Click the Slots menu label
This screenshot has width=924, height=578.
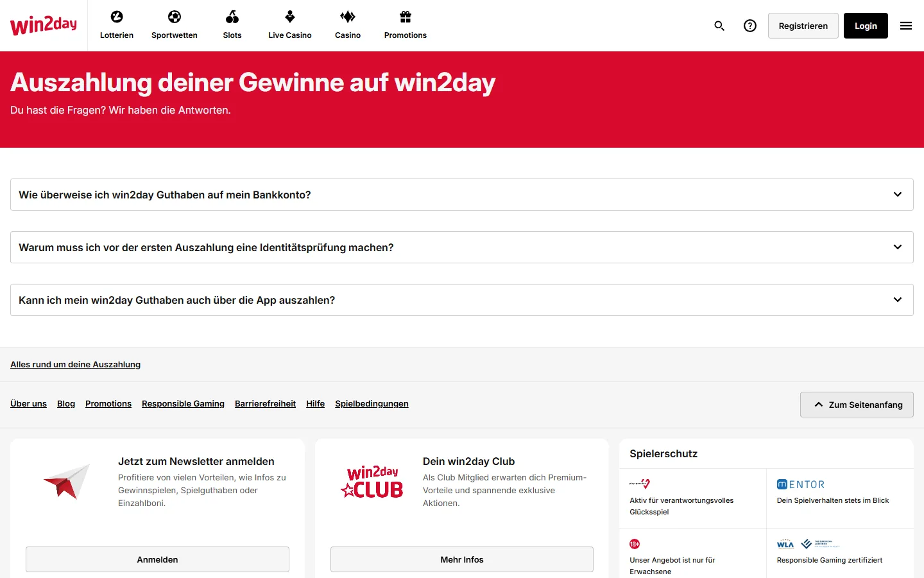232,35
